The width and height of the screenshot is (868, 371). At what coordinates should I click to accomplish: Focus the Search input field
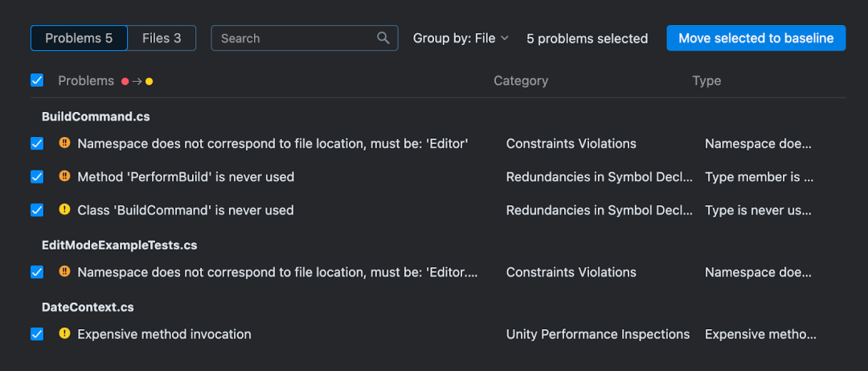305,39
